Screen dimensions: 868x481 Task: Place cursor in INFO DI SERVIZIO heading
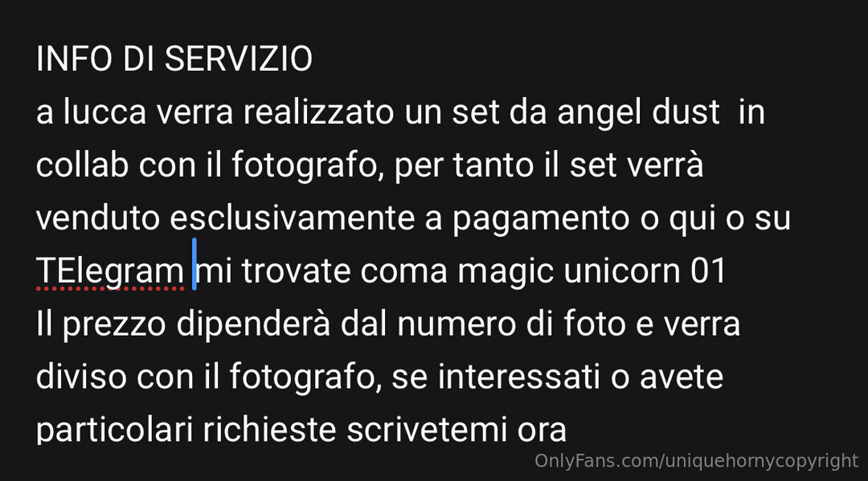(174, 59)
